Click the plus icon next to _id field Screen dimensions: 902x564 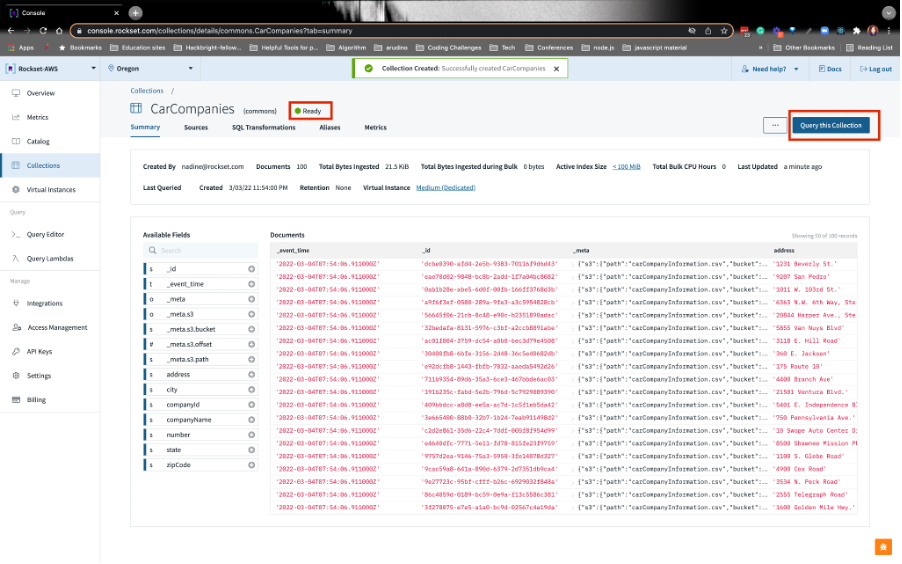click(x=251, y=269)
